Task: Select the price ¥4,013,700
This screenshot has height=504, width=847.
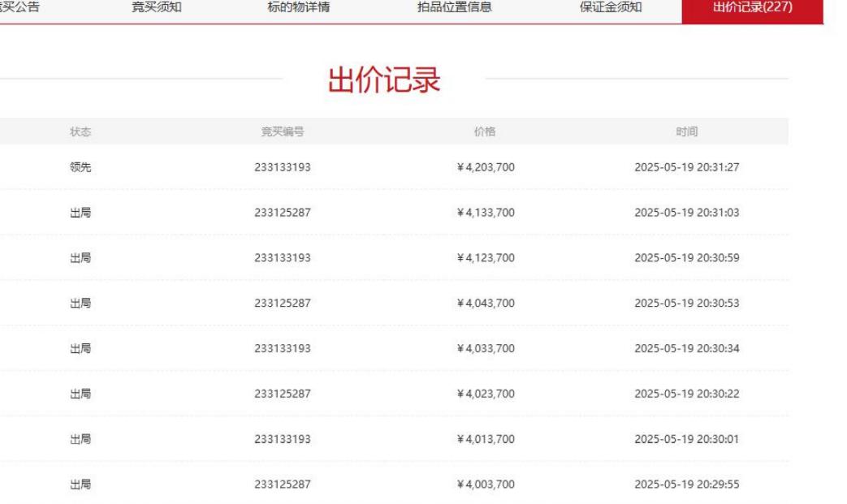Action: point(485,439)
